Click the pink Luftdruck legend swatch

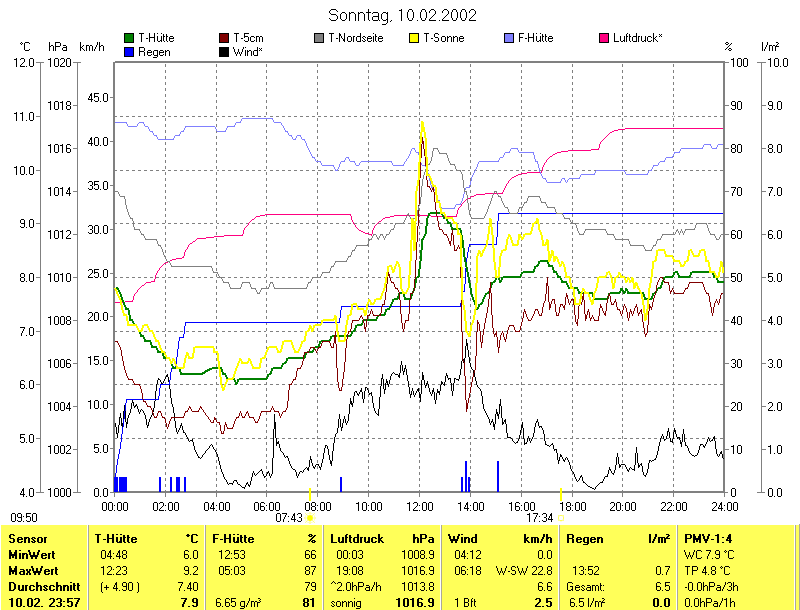click(604, 38)
